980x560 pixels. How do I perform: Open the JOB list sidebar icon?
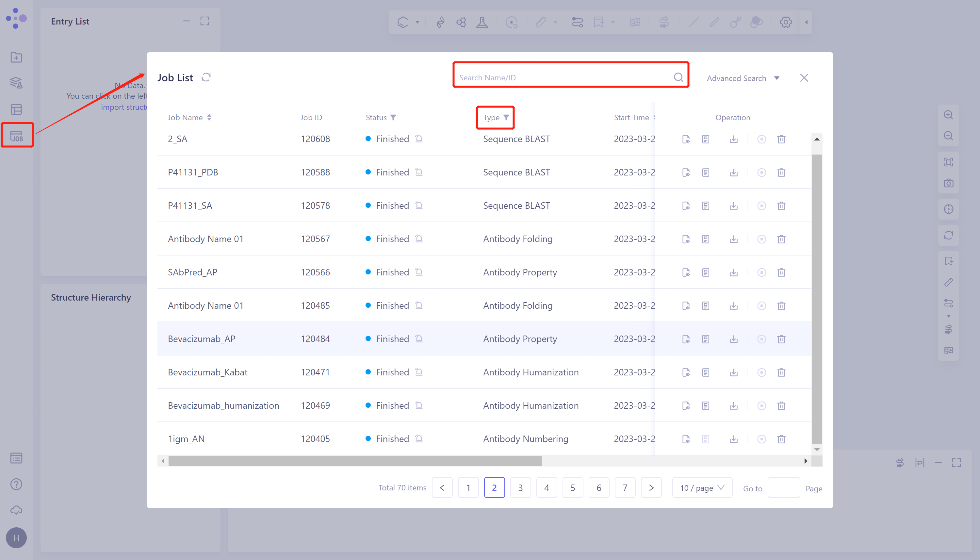[17, 136]
